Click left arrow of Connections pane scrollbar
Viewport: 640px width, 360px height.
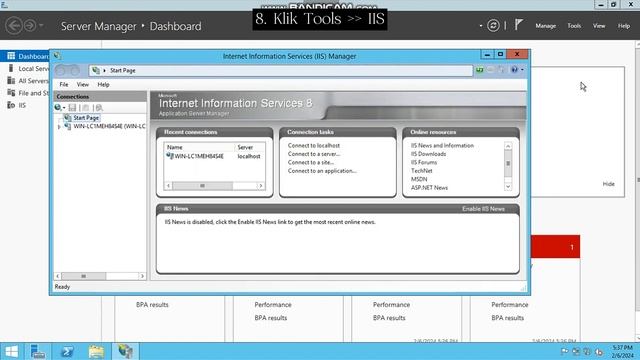58,276
